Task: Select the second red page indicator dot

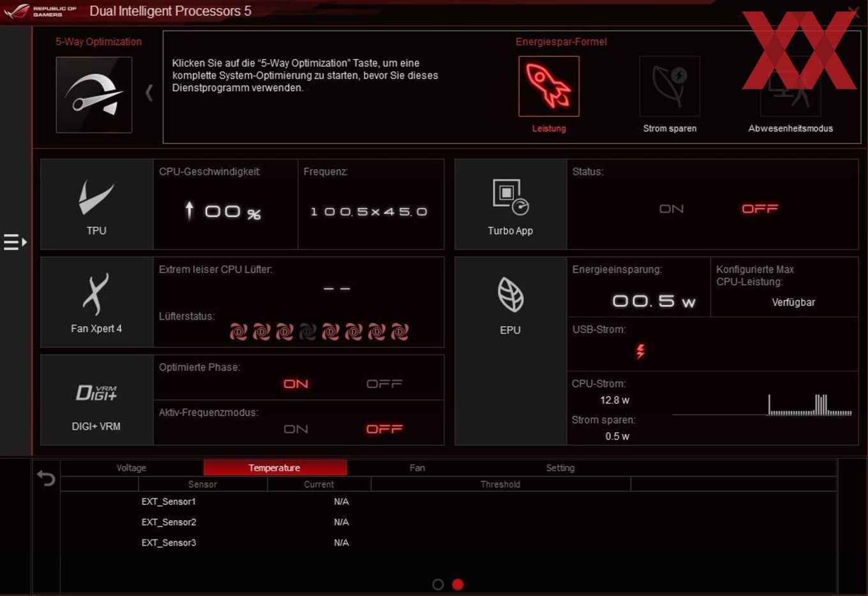Action: [x=458, y=585]
